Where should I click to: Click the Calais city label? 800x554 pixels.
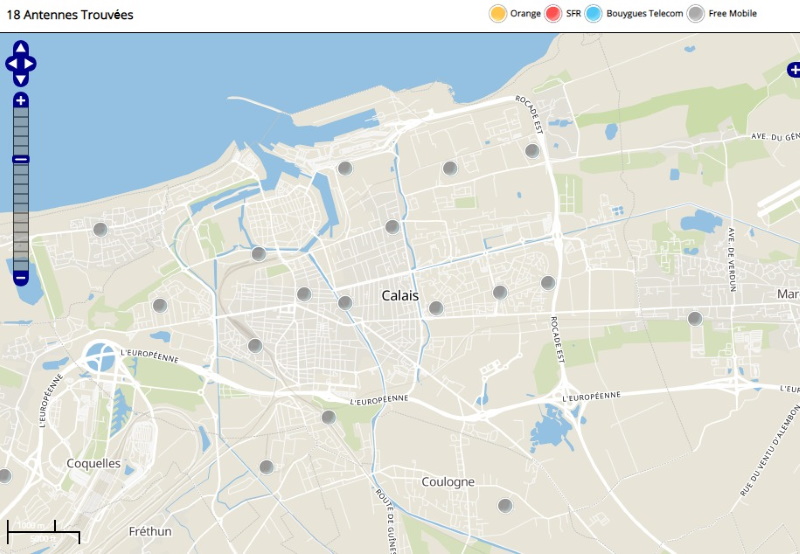click(x=400, y=296)
